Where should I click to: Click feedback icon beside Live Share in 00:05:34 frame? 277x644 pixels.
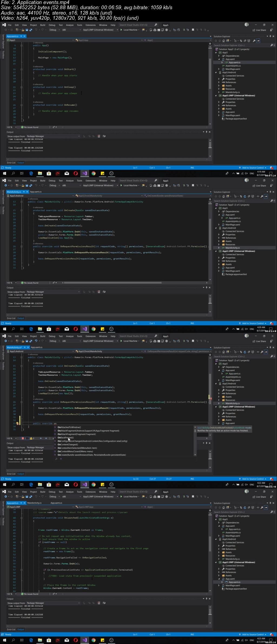tap(272, 497)
